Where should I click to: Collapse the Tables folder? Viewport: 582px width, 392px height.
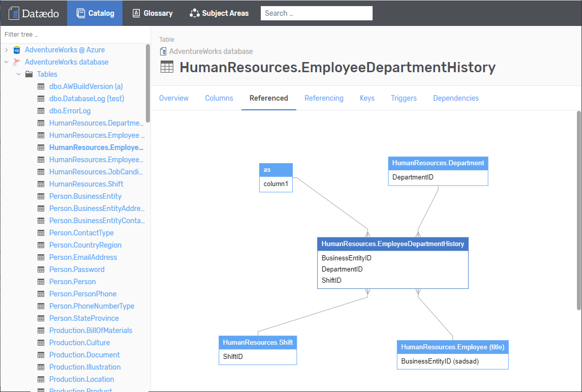[x=18, y=74]
